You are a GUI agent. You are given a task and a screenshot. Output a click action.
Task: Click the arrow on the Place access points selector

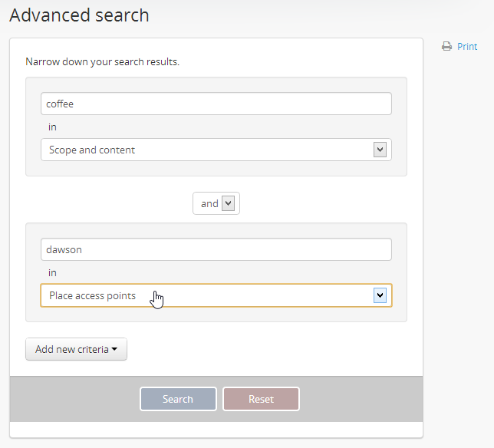[x=379, y=295]
